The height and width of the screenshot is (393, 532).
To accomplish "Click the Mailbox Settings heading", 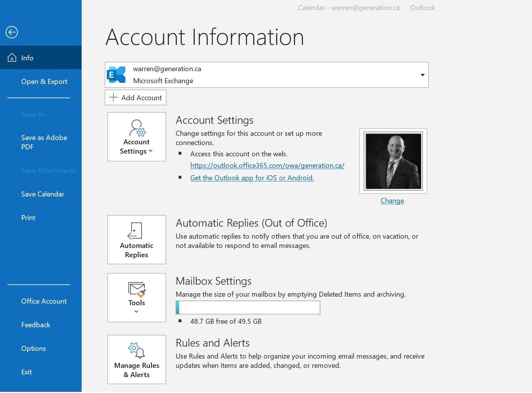I will coord(214,281).
